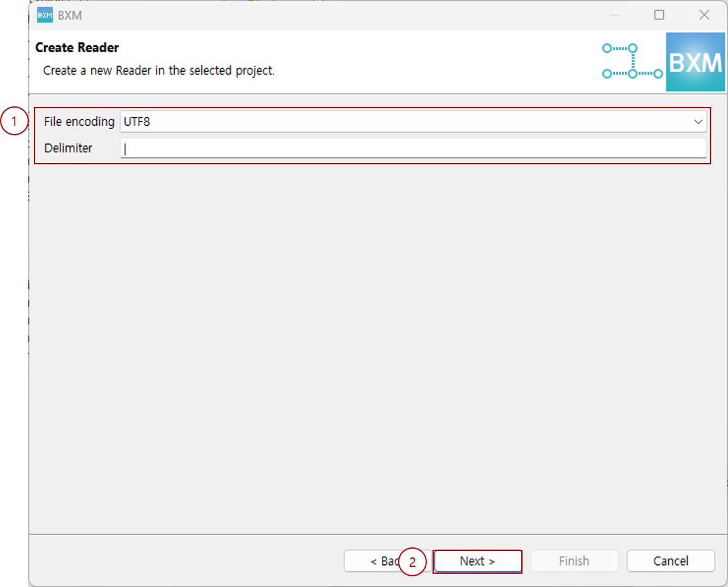
Task: Minimize the BXM wizard window
Action: coord(615,15)
